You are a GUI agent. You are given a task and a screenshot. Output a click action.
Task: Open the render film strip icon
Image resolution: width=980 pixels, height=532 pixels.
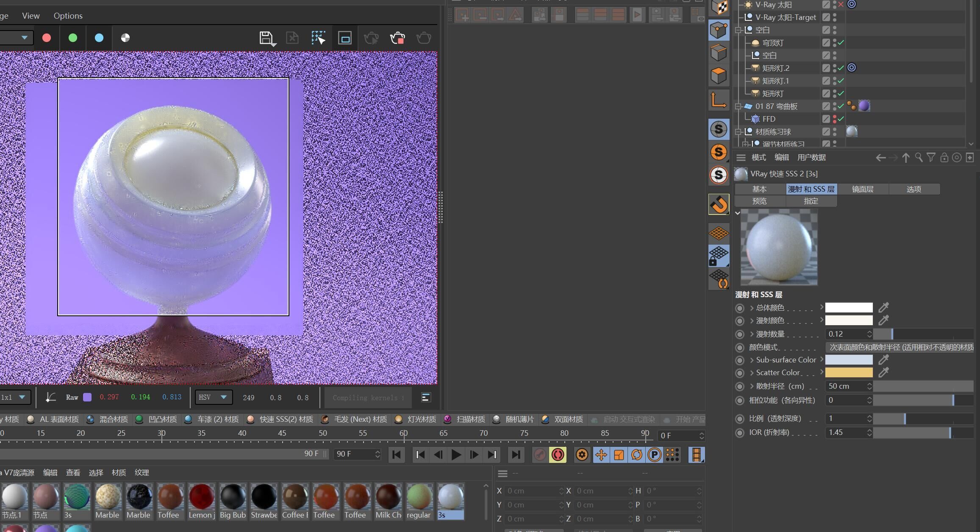click(x=696, y=454)
